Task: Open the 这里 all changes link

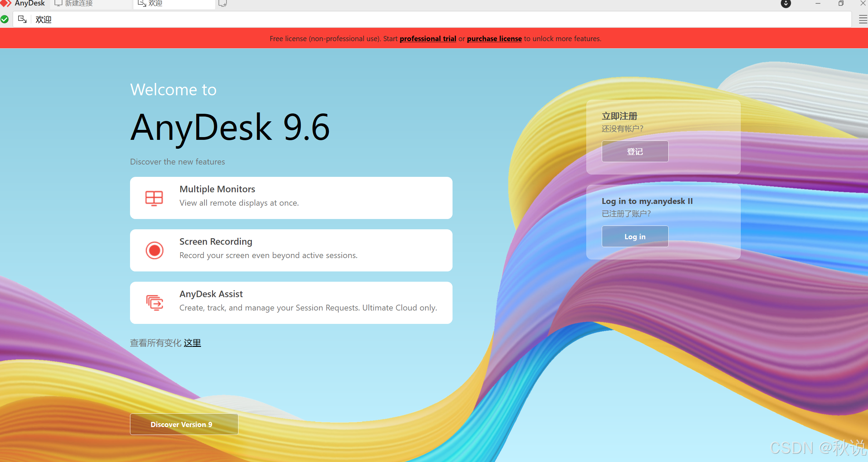Action: click(192, 343)
